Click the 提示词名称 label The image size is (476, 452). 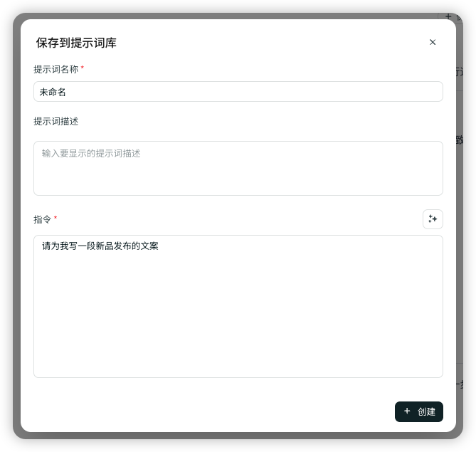coord(55,69)
